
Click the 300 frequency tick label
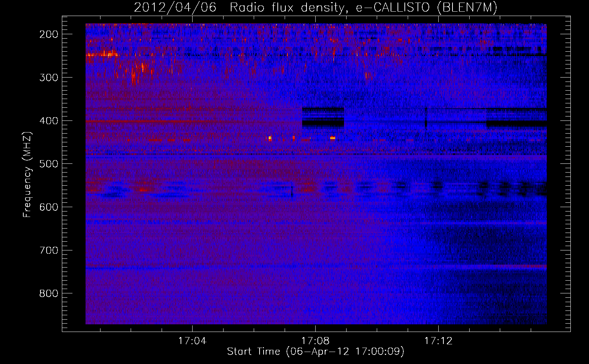coord(49,78)
